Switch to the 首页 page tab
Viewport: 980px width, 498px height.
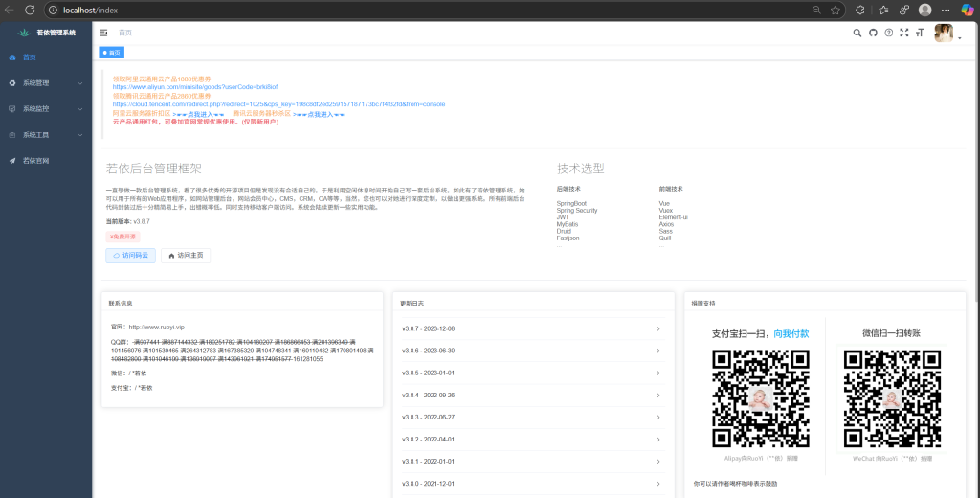pyautogui.click(x=111, y=53)
